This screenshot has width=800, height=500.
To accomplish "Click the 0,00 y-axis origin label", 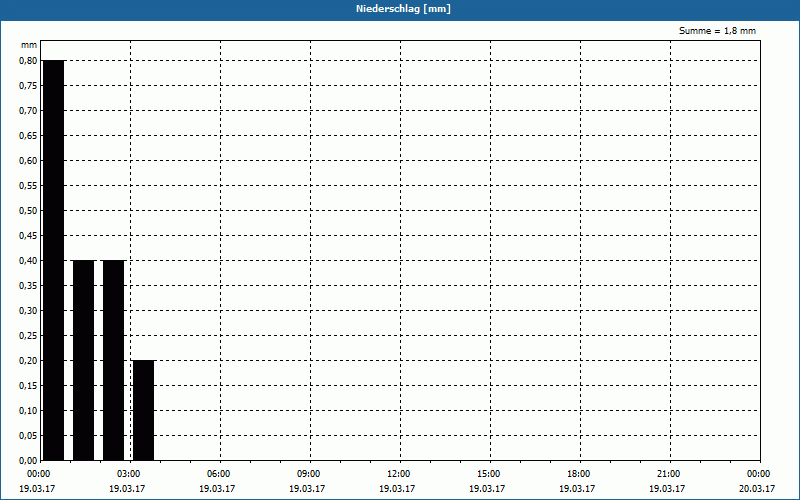I will point(28,461).
